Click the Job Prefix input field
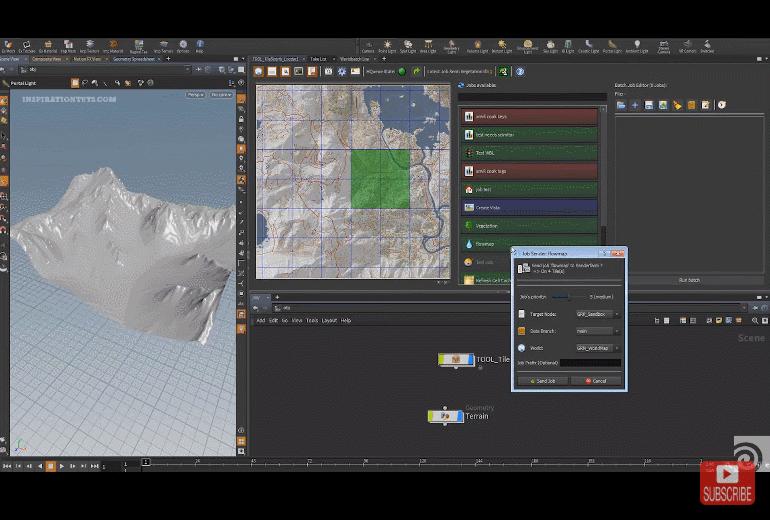770x520 pixels. click(x=589, y=363)
